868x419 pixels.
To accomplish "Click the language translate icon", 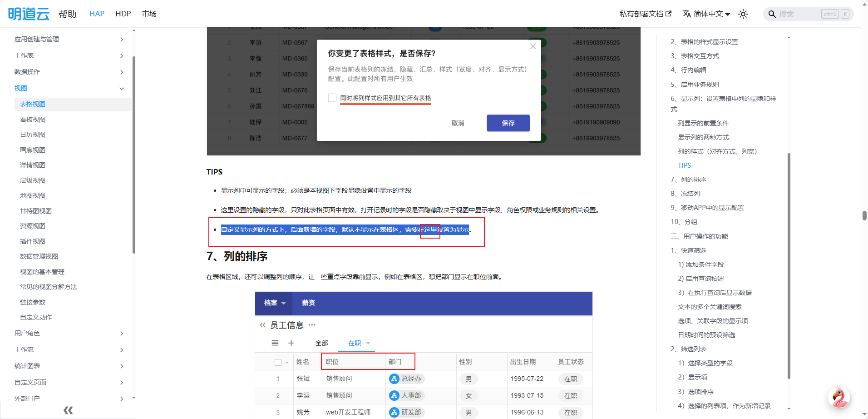I will [687, 14].
